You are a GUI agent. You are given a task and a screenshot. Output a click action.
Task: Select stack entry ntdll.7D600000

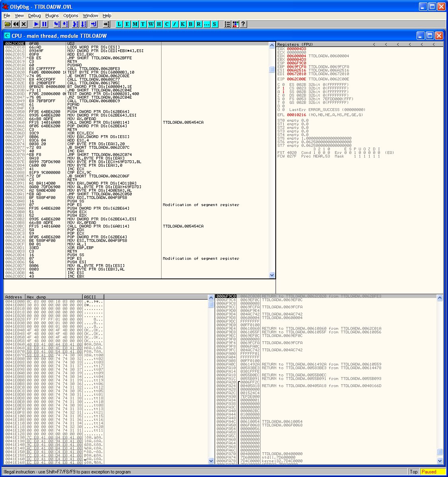(x=326, y=457)
